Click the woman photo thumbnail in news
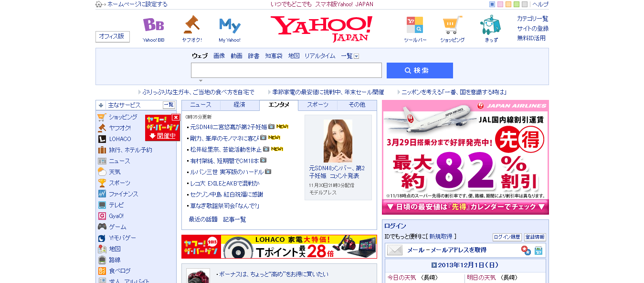Screen dimensions: 644x283 coord(338,141)
